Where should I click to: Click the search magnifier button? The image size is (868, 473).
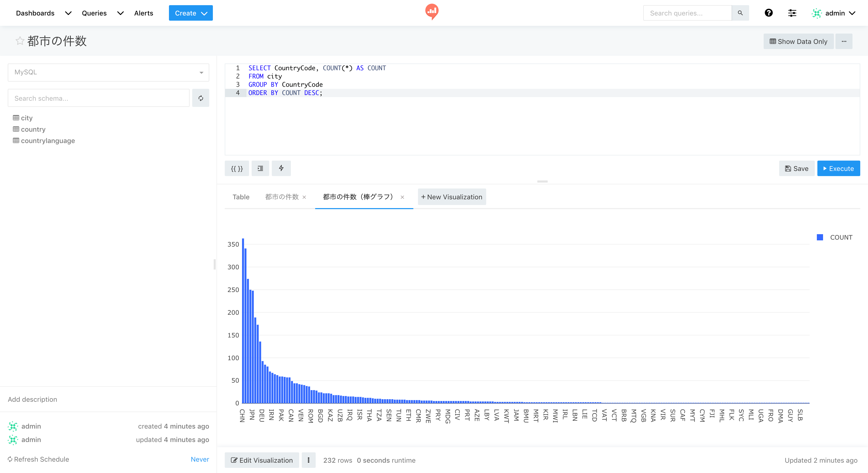(x=740, y=13)
